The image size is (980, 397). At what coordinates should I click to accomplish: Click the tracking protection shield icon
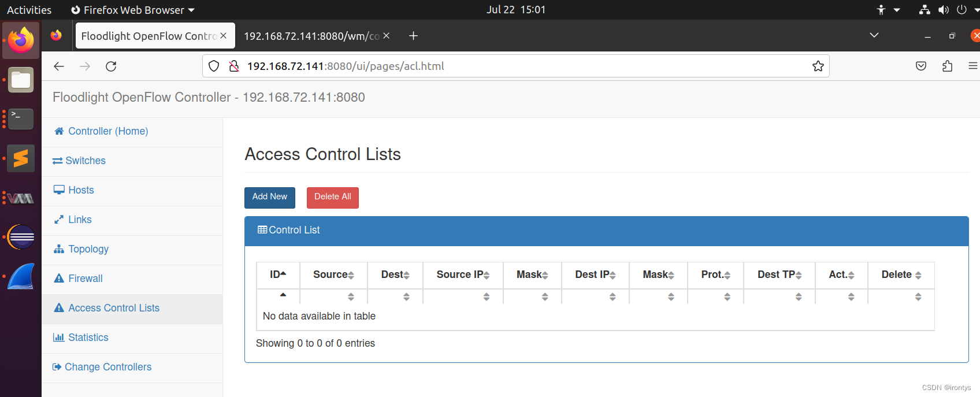(x=214, y=66)
